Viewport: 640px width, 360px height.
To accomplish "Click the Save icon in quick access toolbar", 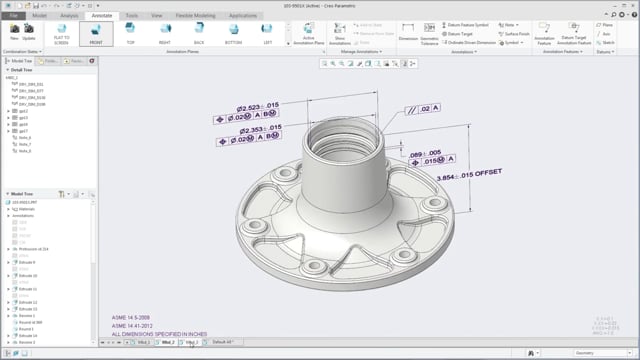I will click(36, 6).
